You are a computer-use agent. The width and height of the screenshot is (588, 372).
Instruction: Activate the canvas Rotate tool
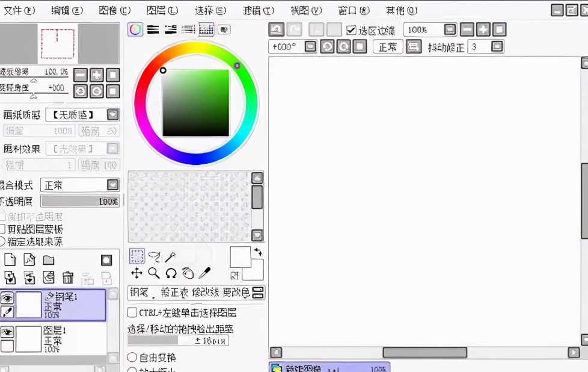tap(171, 274)
